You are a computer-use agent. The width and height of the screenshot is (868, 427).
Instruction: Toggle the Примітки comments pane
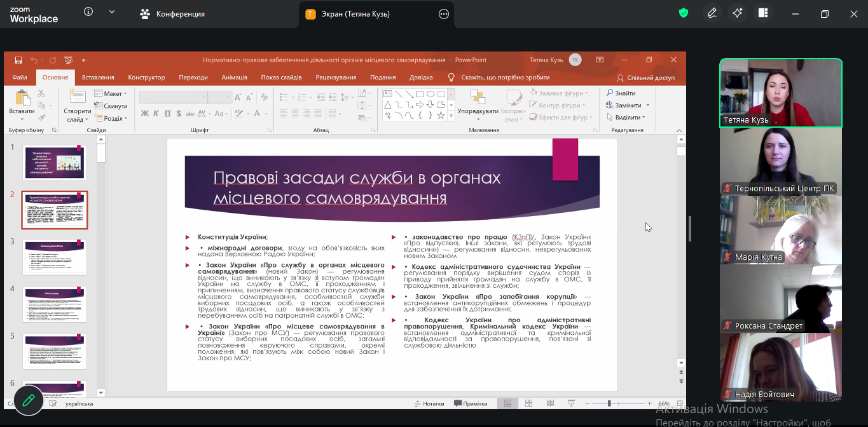coord(471,403)
